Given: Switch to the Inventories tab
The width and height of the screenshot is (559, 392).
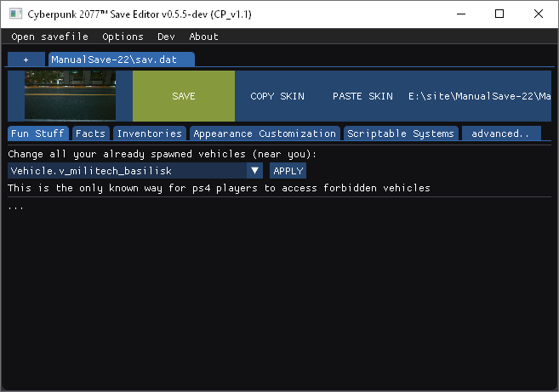Looking at the screenshot, I should pos(150,134).
